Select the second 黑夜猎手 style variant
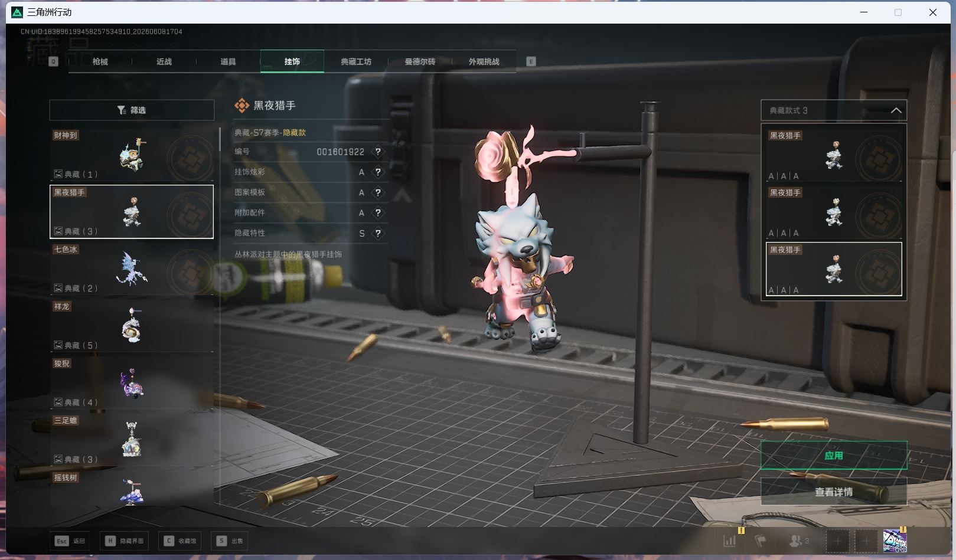This screenshot has width=956, height=560. tap(834, 212)
